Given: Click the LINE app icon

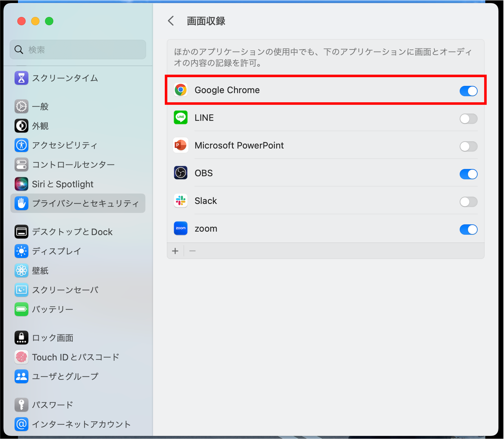Looking at the screenshot, I should point(181,117).
